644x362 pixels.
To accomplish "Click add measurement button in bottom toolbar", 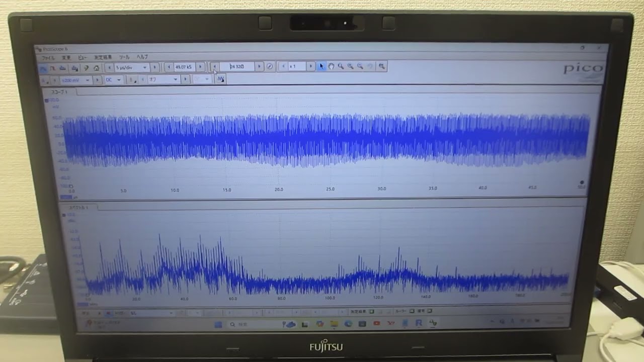I will [371, 311].
